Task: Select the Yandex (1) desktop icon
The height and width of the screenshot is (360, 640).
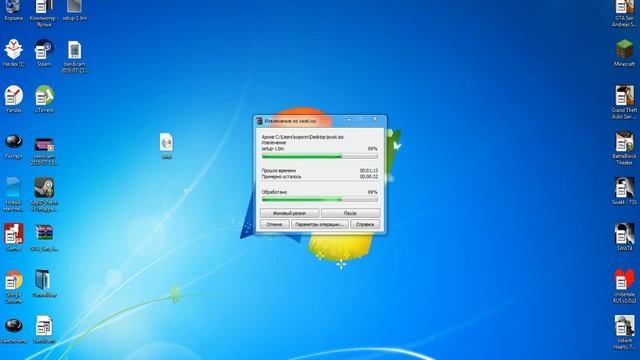Action: pyautogui.click(x=13, y=53)
